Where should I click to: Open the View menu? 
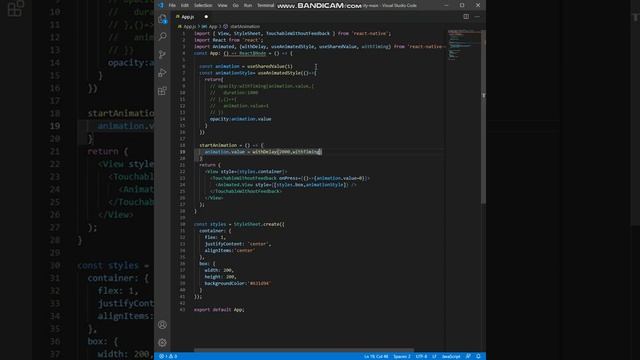pos(222,6)
